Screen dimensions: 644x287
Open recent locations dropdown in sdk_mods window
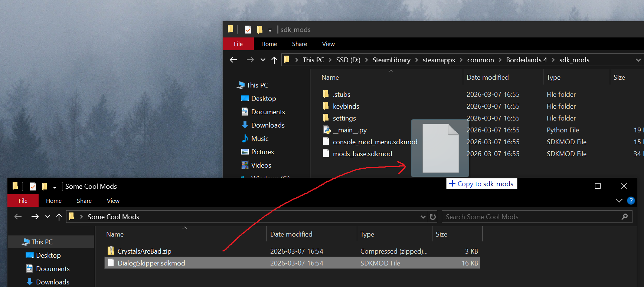tap(263, 60)
